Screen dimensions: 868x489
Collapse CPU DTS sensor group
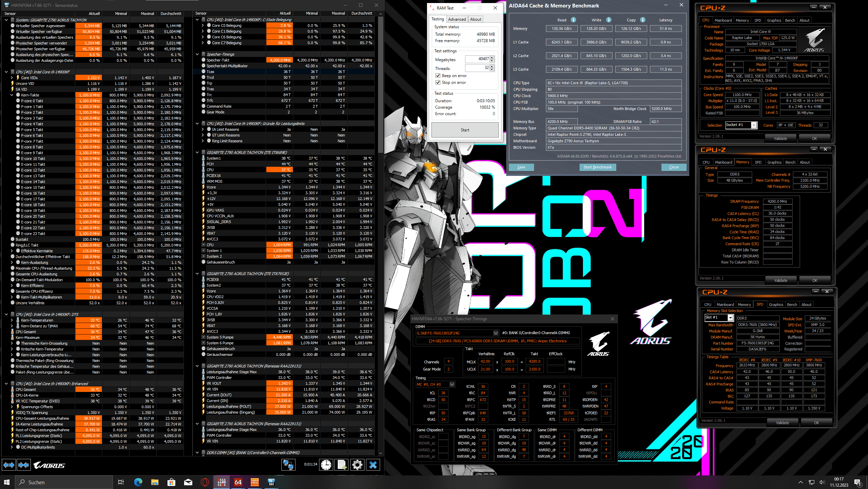click(x=6, y=314)
